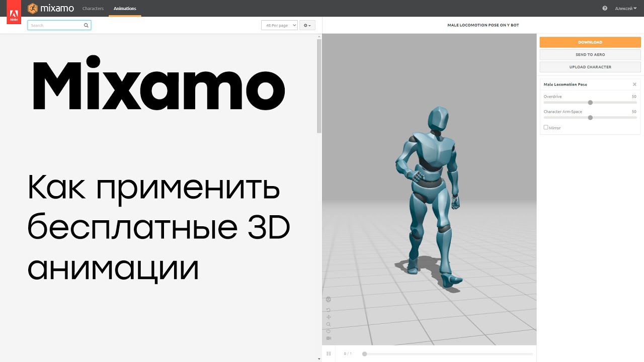Click the reset camera power icon
This screenshot has height=362, width=644.
[x=329, y=331]
